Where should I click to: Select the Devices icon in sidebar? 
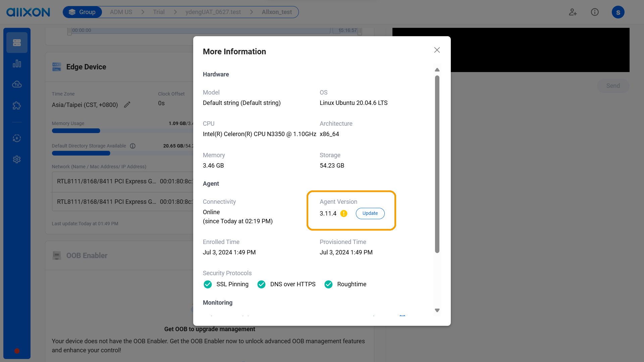click(x=17, y=43)
